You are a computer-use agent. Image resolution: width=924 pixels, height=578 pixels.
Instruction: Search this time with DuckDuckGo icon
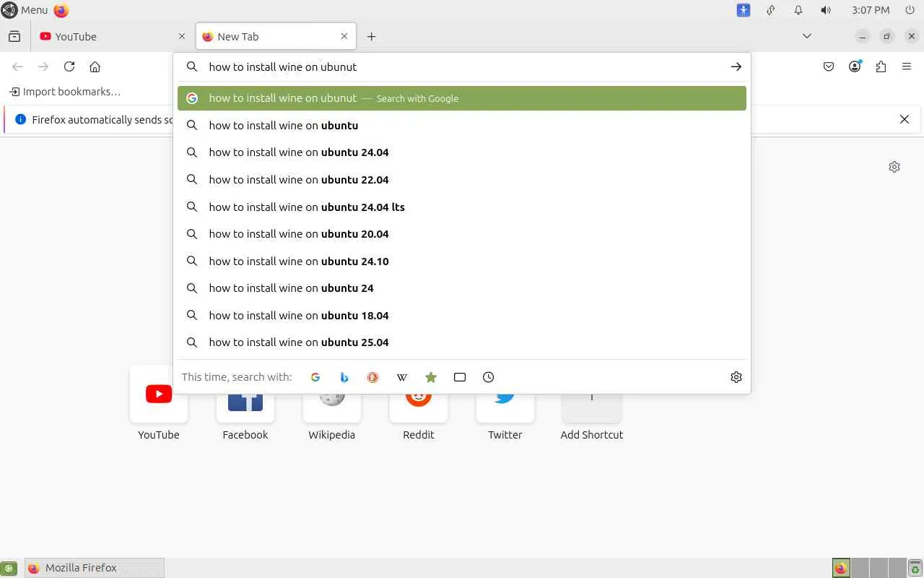pos(373,377)
